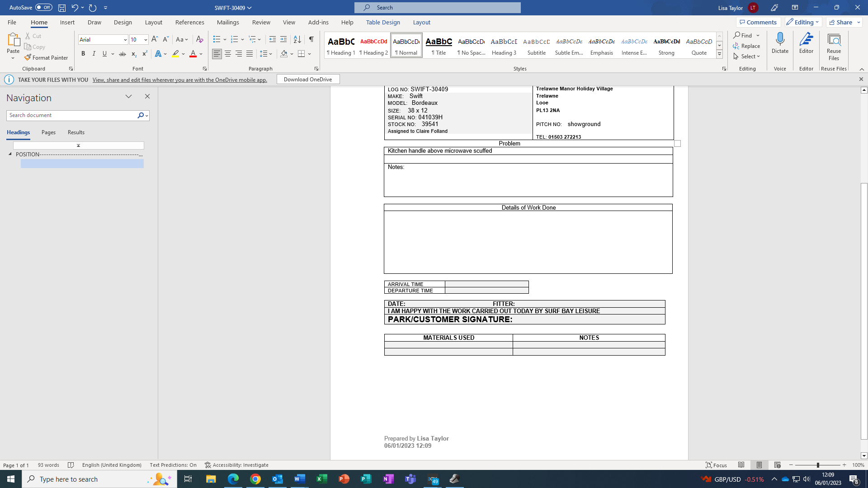Switch to the Pages tab in Navigation

point(48,132)
